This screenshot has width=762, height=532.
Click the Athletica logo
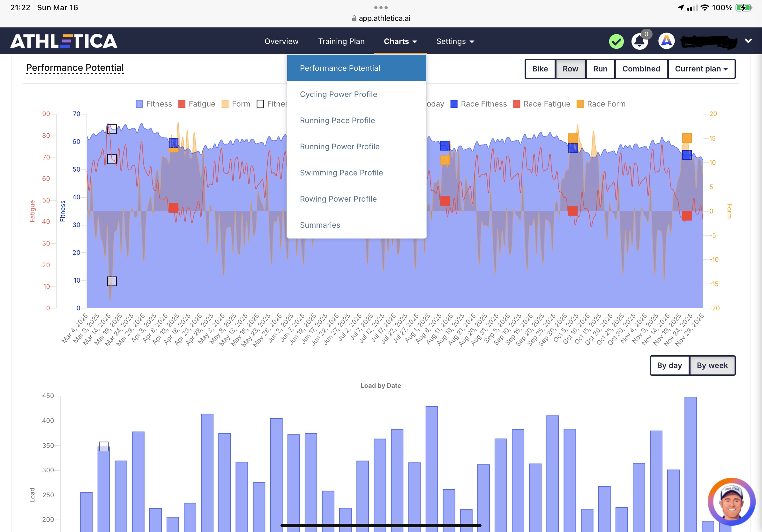tap(64, 41)
